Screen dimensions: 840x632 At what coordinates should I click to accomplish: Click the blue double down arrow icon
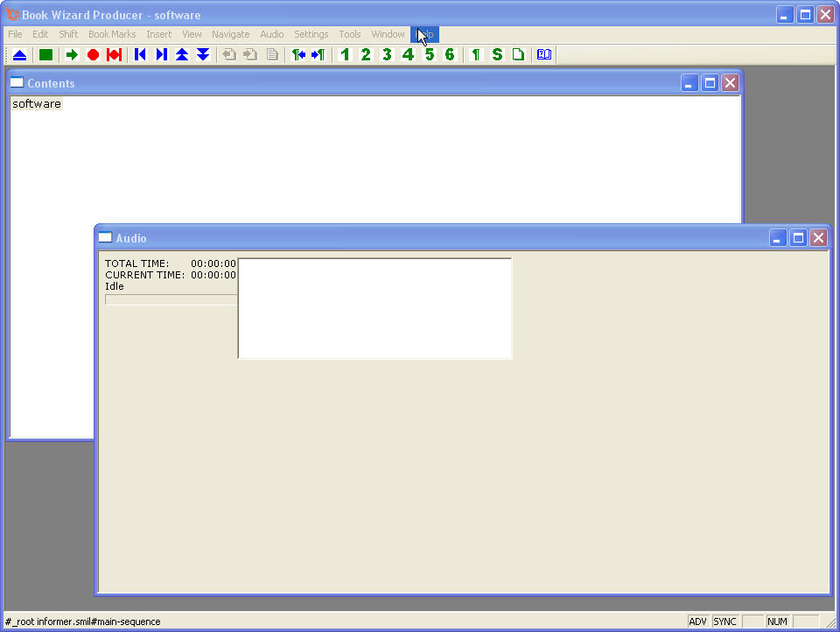pos(203,54)
